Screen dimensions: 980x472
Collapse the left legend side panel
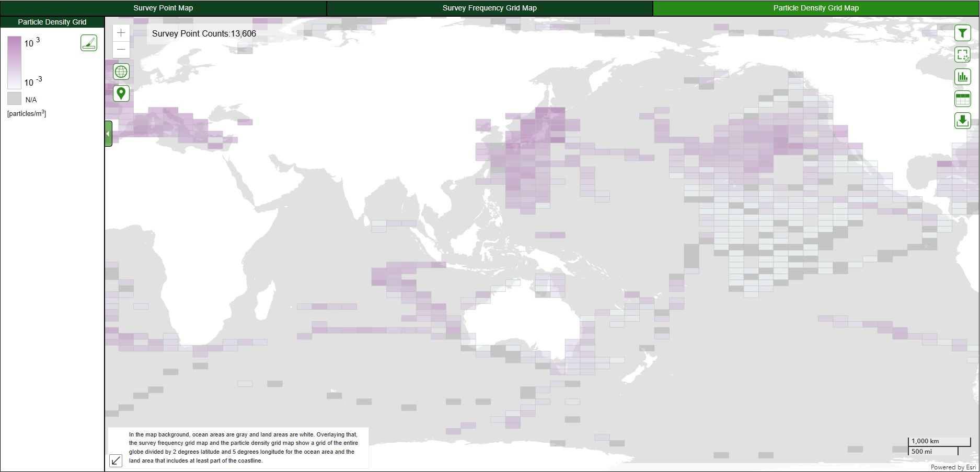tap(108, 134)
